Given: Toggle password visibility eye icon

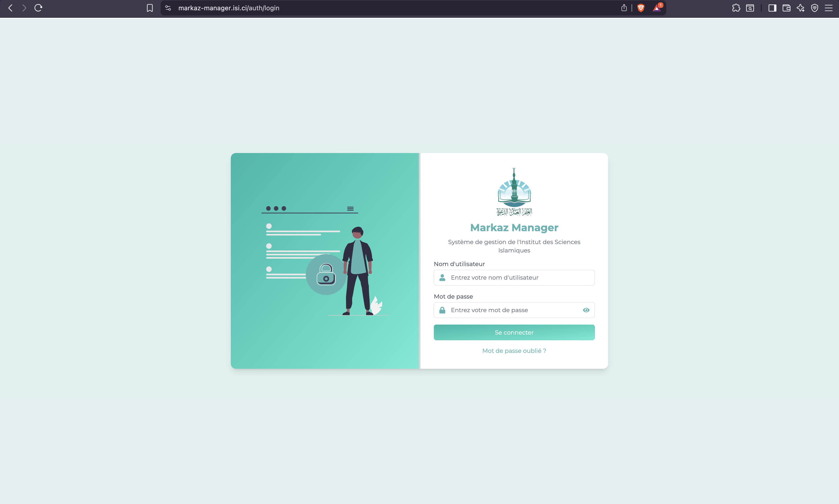Looking at the screenshot, I should [x=586, y=310].
